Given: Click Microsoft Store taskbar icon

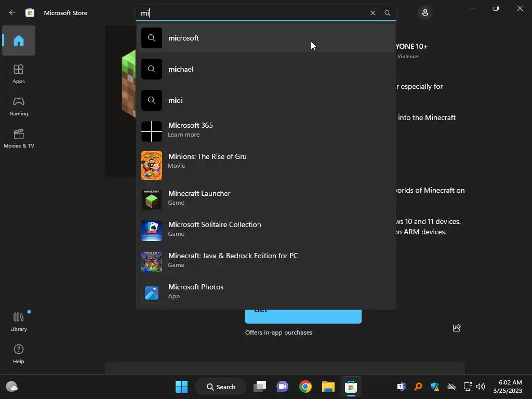Looking at the screenshot, I should click(x=351, y=387).
